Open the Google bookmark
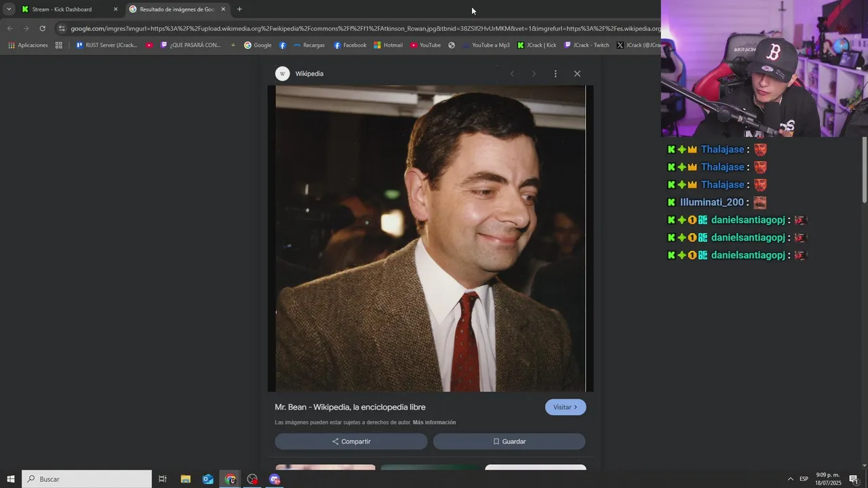Image resolution: width=868 pixels, height=488 pixels. click(x=258, y=45)
